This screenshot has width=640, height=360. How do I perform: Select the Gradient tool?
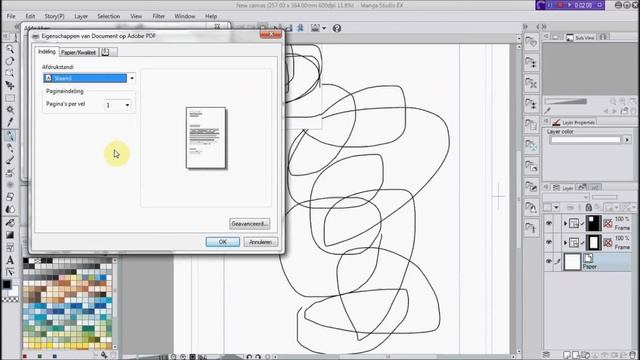pyautogui.click(x=10, y=235)
